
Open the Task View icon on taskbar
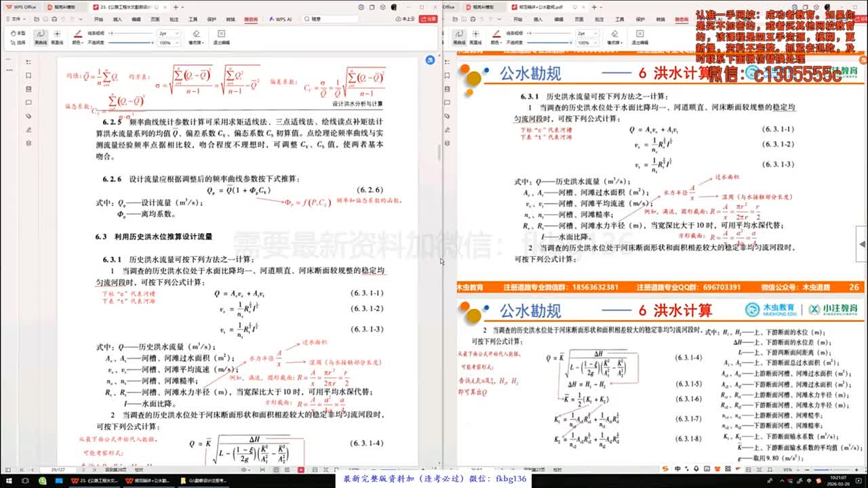pyautogui.click(x=25, y=481)
